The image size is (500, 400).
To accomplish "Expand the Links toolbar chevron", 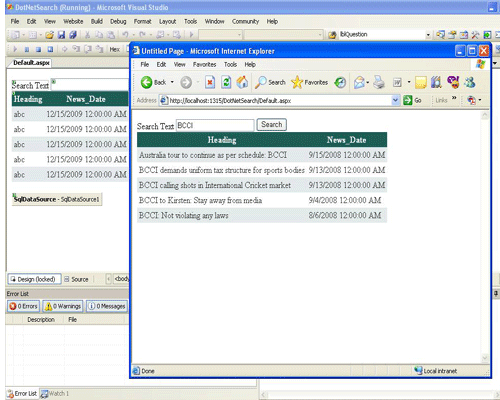I will (454, 98).
